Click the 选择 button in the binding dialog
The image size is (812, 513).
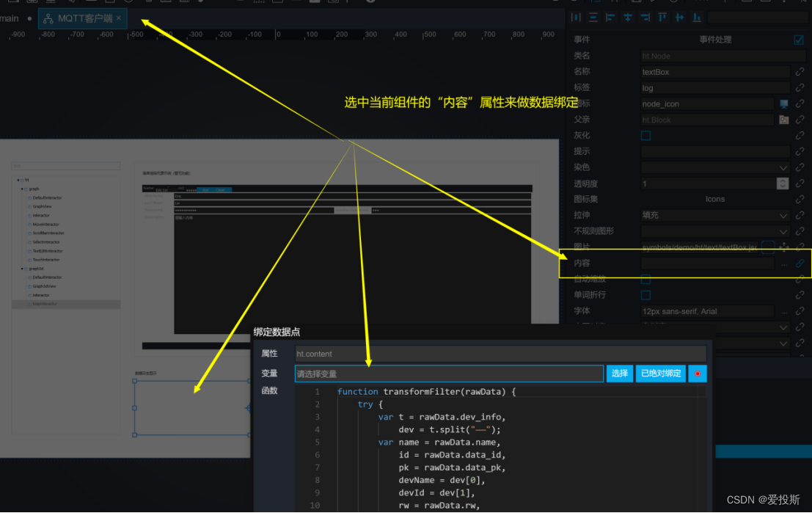[x=618, y=374]
